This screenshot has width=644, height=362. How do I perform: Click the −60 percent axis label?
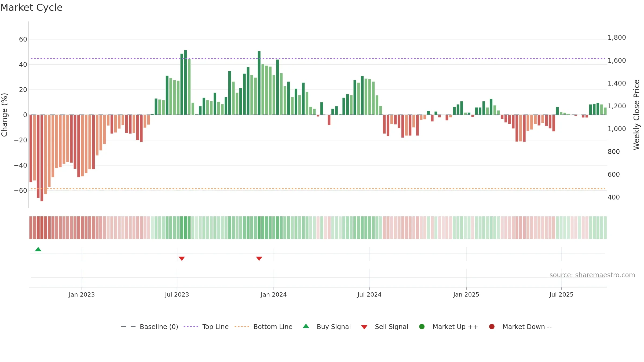[x=21, y=191]
